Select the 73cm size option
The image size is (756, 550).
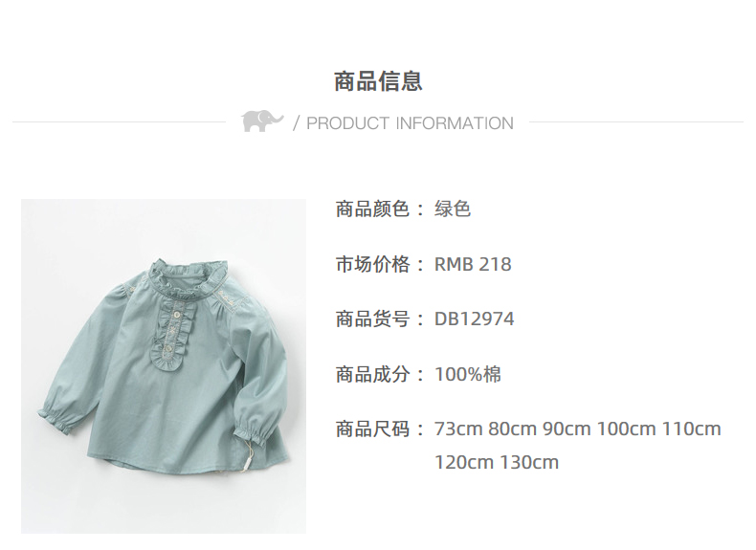(x=458, y=429)
